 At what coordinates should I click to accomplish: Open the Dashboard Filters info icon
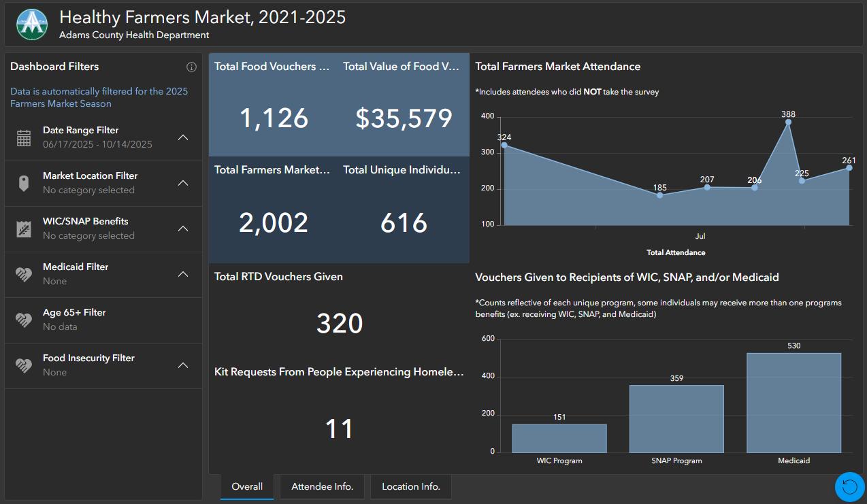[191, 67]
